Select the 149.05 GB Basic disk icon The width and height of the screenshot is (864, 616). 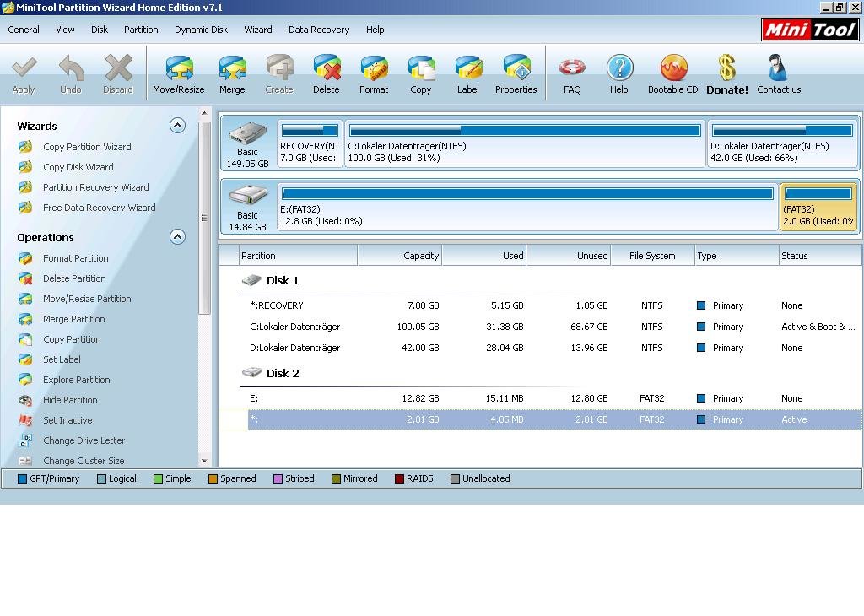pos(247,132)
